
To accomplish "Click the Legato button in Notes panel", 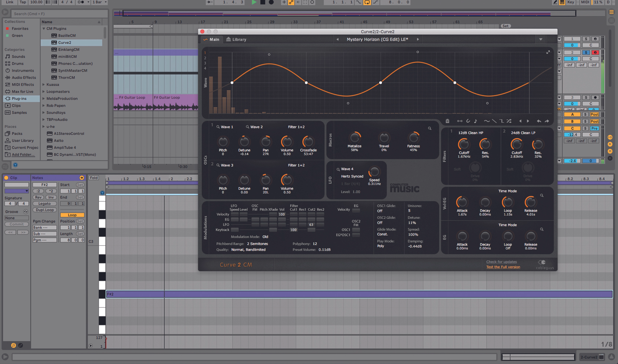I will click(x=44, y=204).
